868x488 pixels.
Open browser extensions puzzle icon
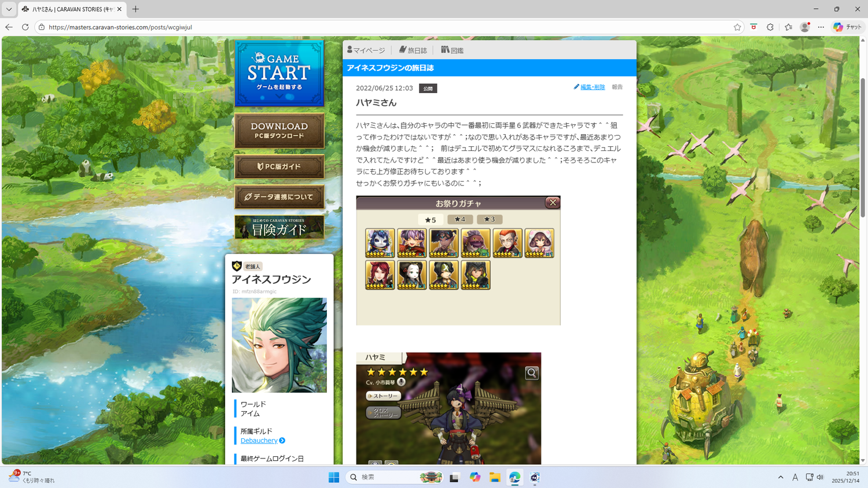tap(770, 27)
